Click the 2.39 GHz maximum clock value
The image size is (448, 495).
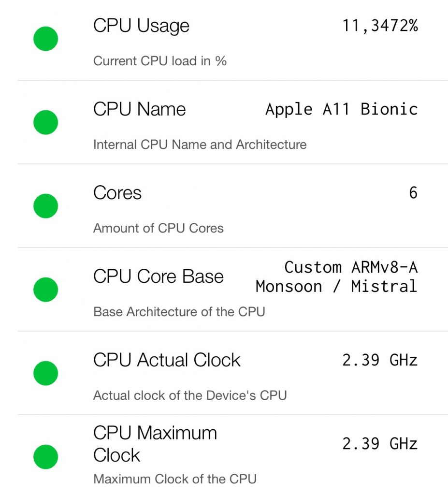click(x=380, y=444)
